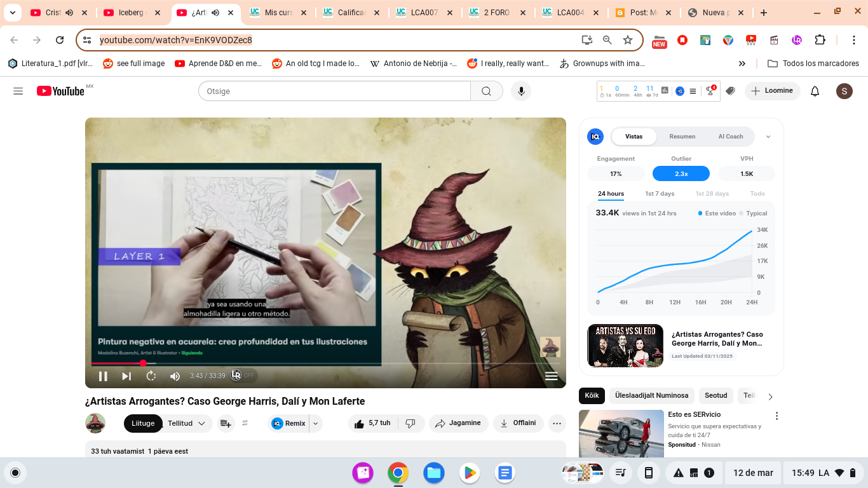Toggle the LR OFF switch in player
This screenshot has width=868, height=488.
pyautogui.click(x=243, y=376)
